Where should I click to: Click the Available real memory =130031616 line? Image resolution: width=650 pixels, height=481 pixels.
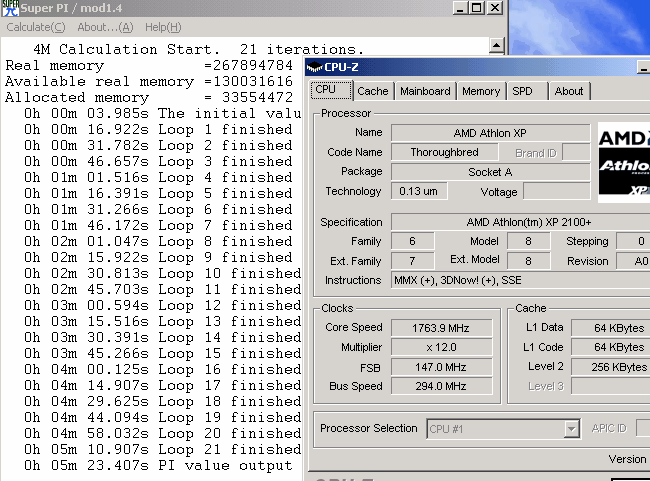click(149, 82)
